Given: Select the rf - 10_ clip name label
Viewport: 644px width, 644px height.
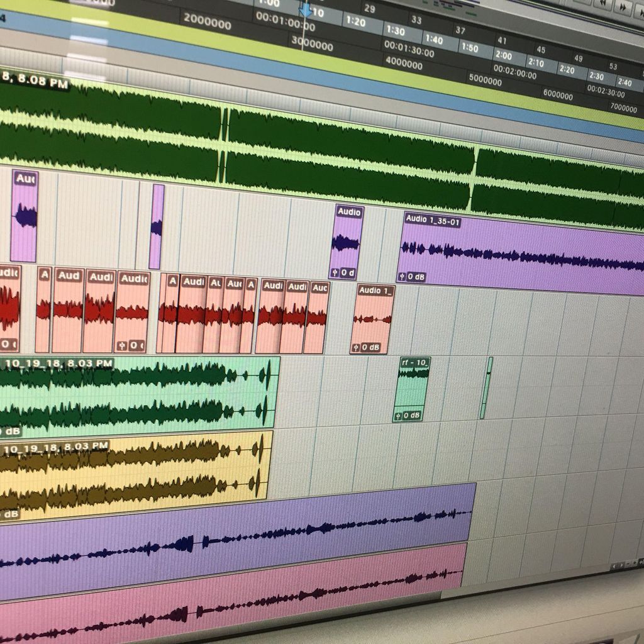Looking at the screenshot, I should pos(415,363).
